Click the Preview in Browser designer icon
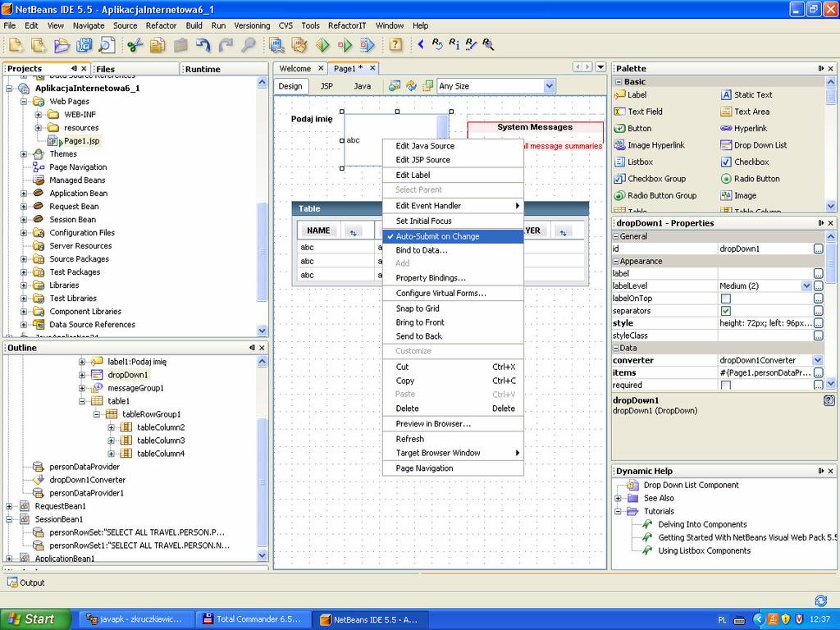The width and height of the screenshot is (840, 630). [395, 85]
